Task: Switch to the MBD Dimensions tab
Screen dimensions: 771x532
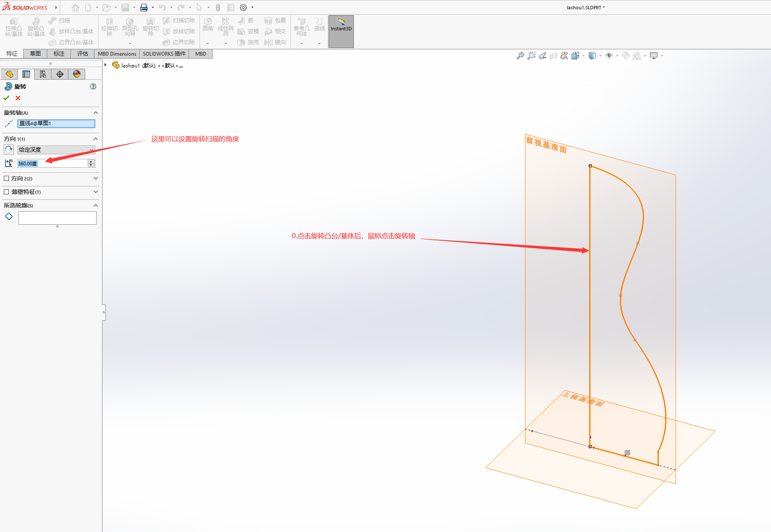Action: (117, 54)
